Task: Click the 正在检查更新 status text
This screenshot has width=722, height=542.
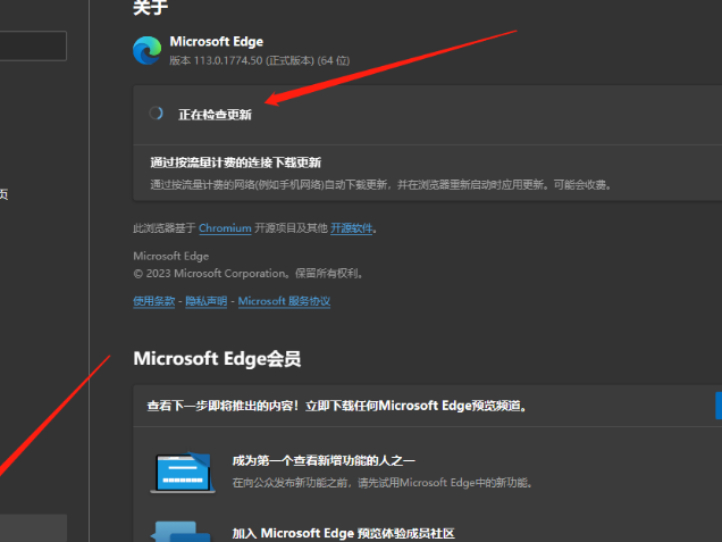Action: tap(215, 114)
